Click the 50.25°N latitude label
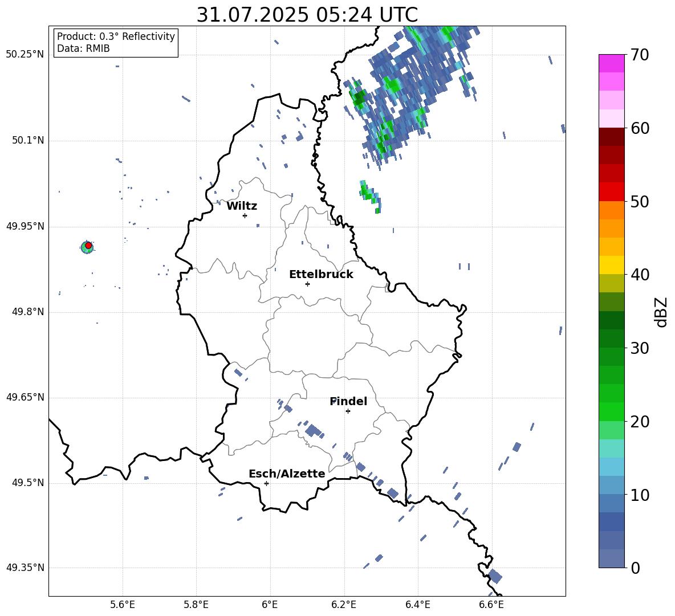Screen dimensions: 675x616 [25, 55]
